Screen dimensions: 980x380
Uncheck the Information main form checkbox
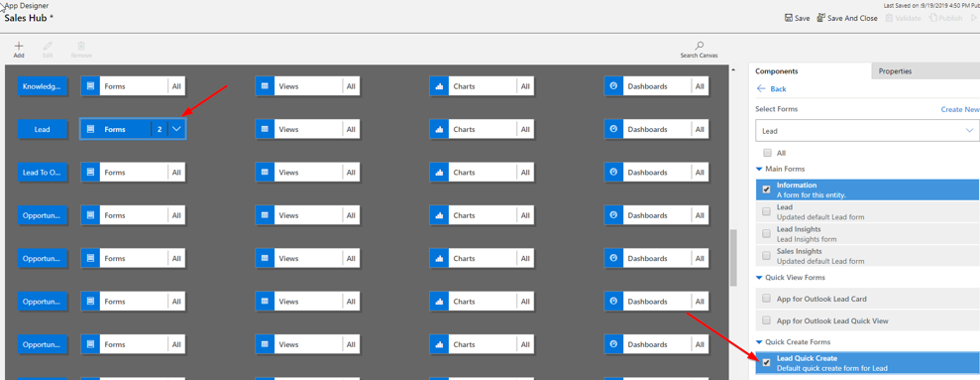click(767, 190)
